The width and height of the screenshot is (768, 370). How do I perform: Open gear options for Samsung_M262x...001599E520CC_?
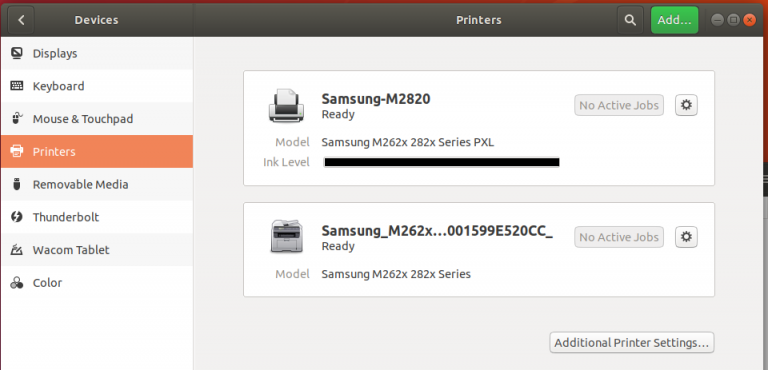pyautogui.click(x=686, y=237)
